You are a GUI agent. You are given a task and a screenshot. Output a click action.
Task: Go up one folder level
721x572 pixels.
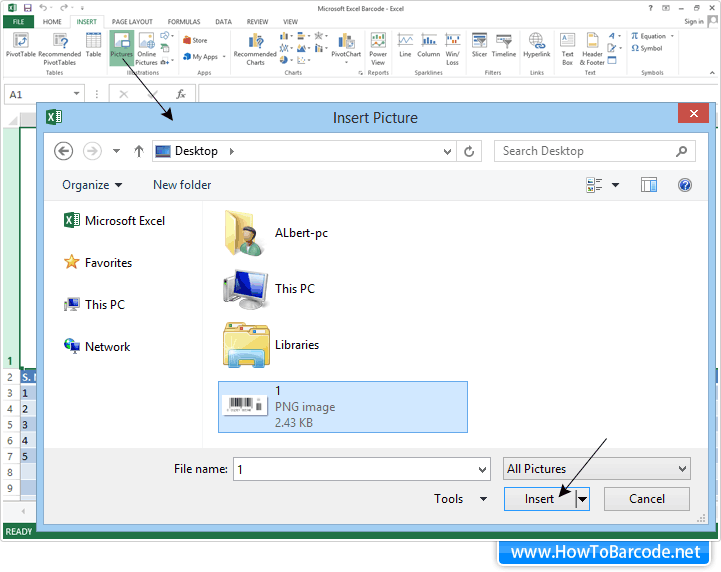pos(139,151)
